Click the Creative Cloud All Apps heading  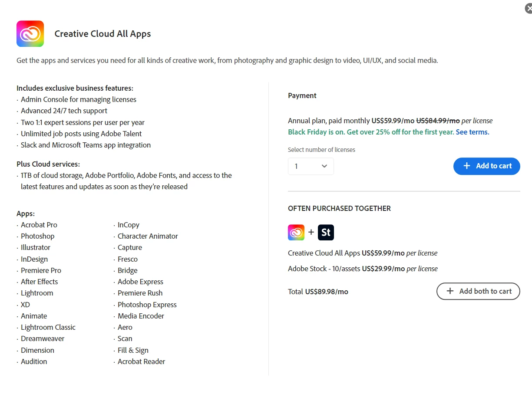(103, 34)
